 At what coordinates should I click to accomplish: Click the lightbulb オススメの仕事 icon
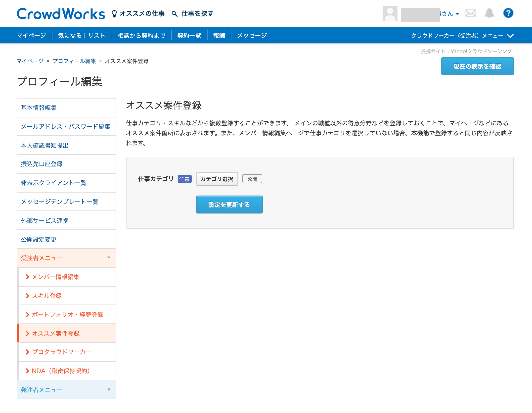coord(114,14)
